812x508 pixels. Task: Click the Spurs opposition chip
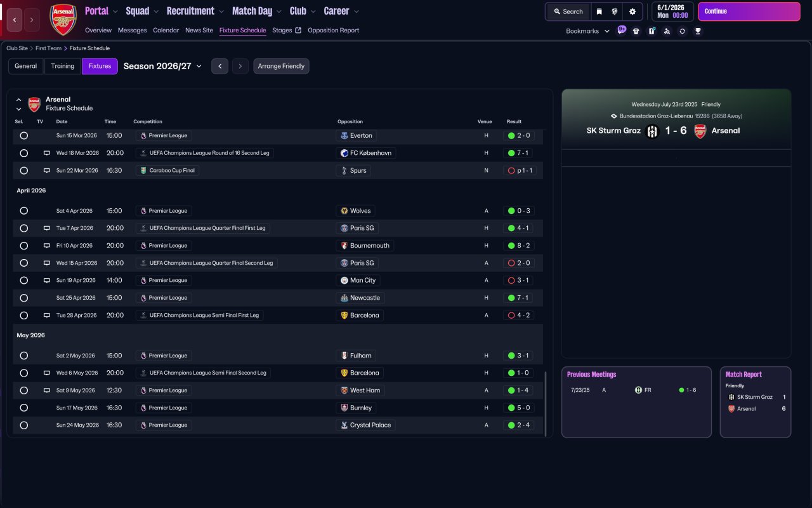[x=353, y=170]
